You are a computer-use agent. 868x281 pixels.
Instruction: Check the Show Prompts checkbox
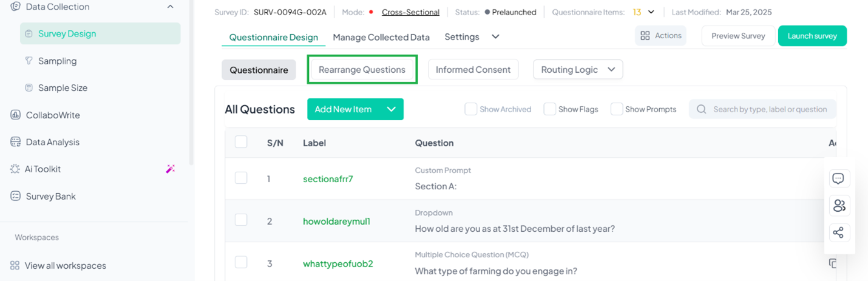tap(616, 109)
